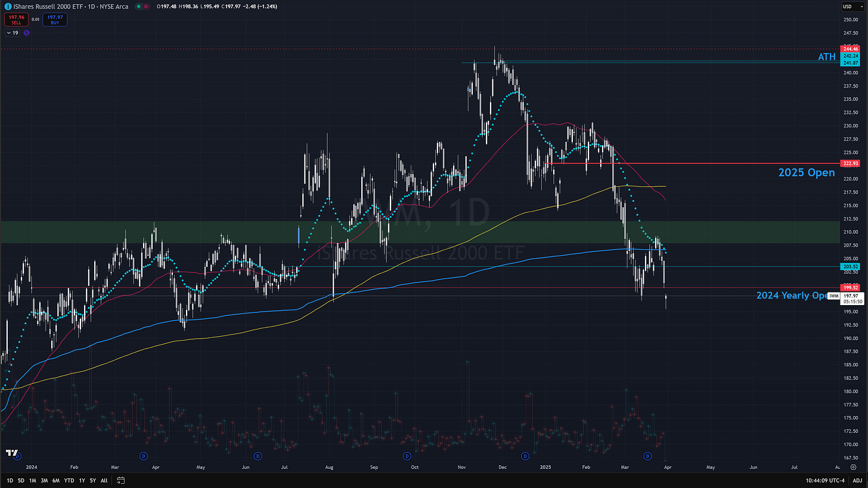Click the 222.93 red price label
Image resolution: width=868 pixels, height=488 pixels.
click(851, 163)
